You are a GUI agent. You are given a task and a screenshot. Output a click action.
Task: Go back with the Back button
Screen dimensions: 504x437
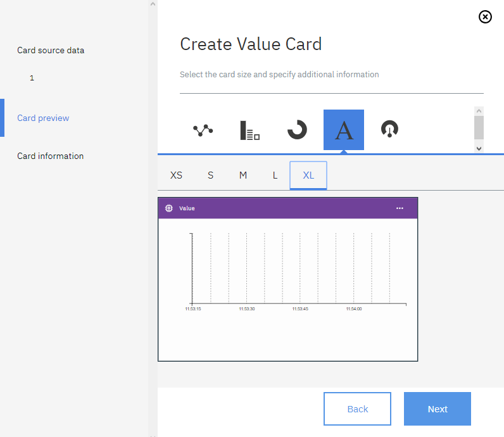coord(357,408)
